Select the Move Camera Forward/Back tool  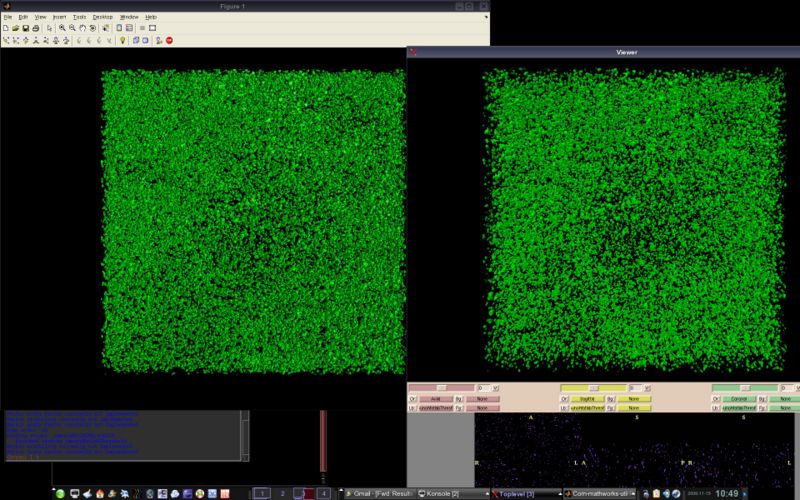(x=46, y=40)
